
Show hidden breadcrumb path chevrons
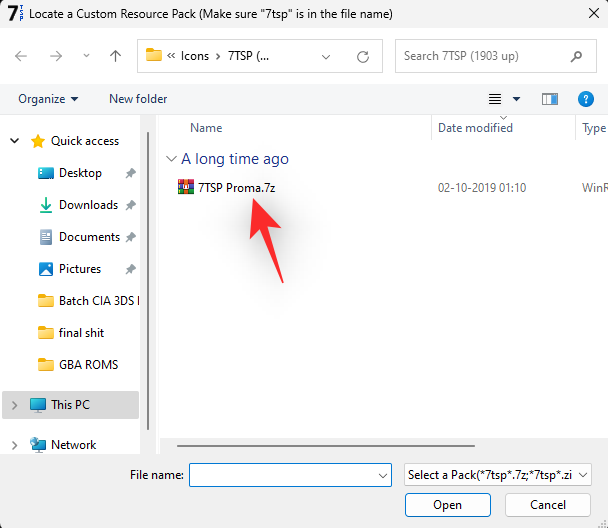pyautogui.click(x=171, y=55)
